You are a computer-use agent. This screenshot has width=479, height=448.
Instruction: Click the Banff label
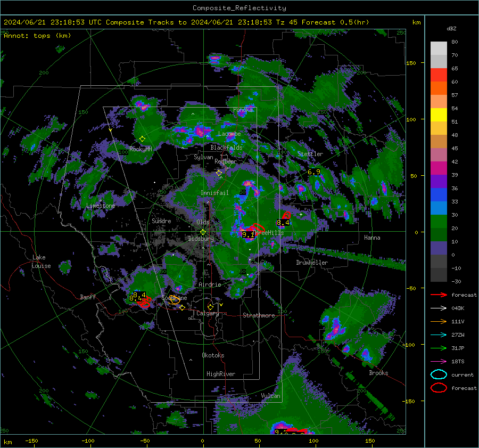point(88,297)
